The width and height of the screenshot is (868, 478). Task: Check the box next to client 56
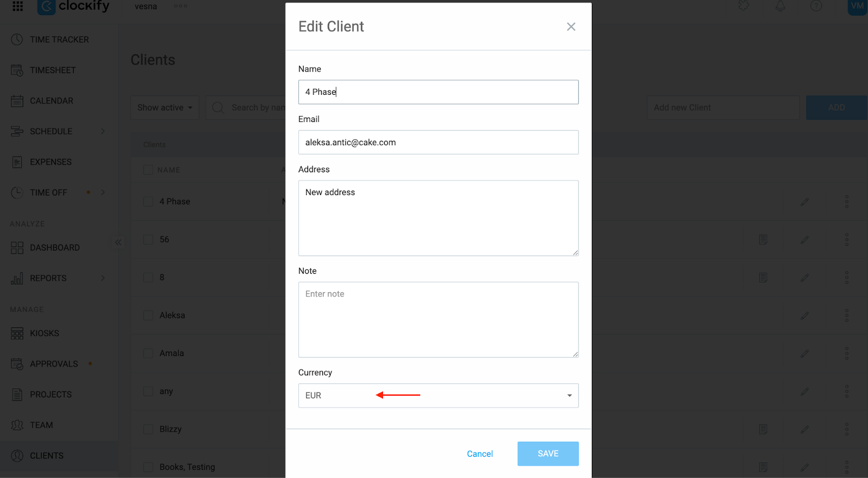(148, 240)
